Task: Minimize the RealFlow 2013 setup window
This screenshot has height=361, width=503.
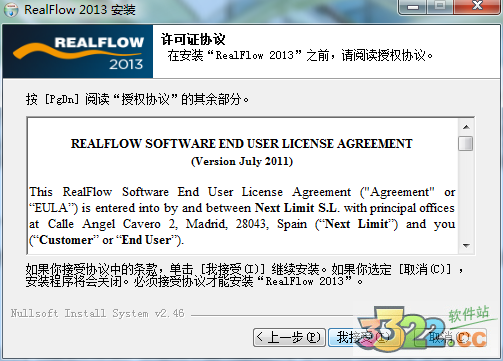Action: click(413, 6)
